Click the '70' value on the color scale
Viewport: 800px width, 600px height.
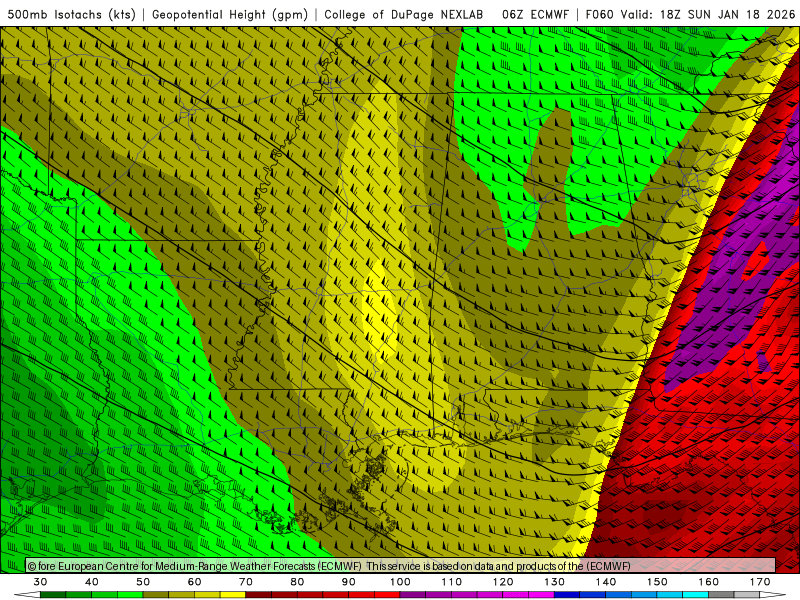246,582
